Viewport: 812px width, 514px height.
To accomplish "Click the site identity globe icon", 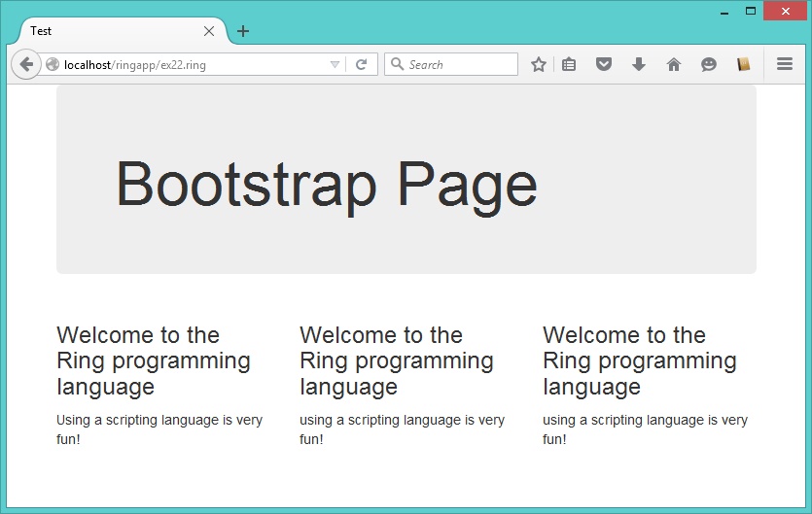I will click(53, 64).
